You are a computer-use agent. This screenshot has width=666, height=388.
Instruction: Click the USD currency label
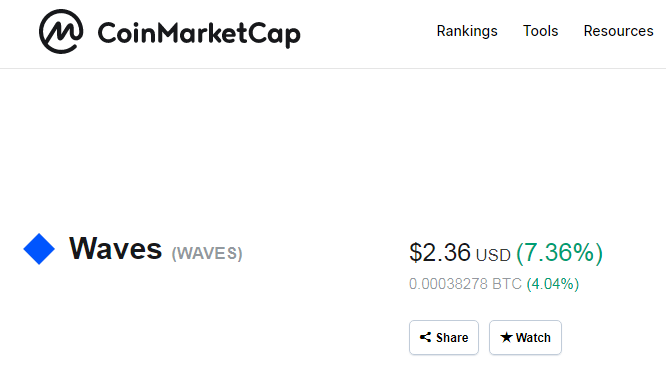coord(493,255)
